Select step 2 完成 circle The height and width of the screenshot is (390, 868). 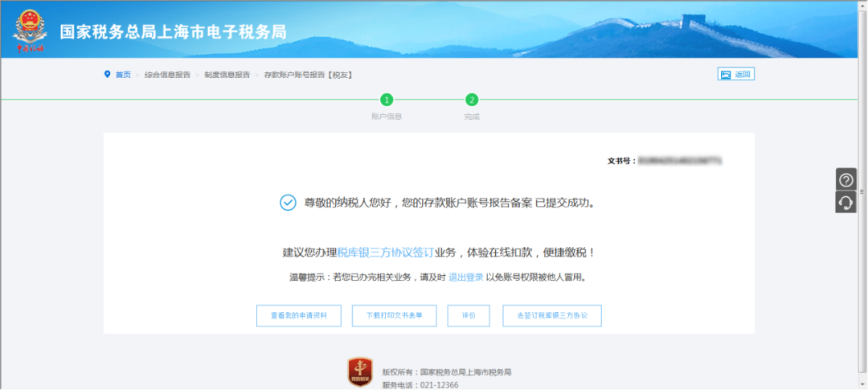(472, 101)
